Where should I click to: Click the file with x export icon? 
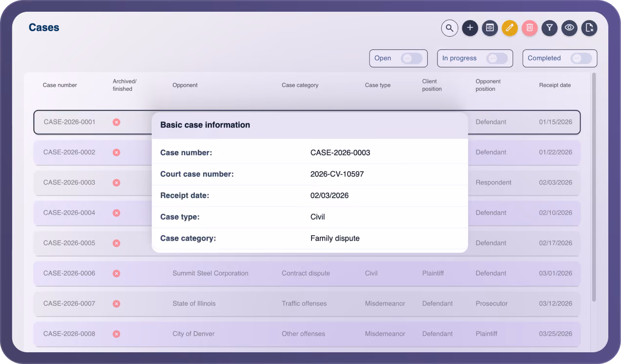coord(589,28)
